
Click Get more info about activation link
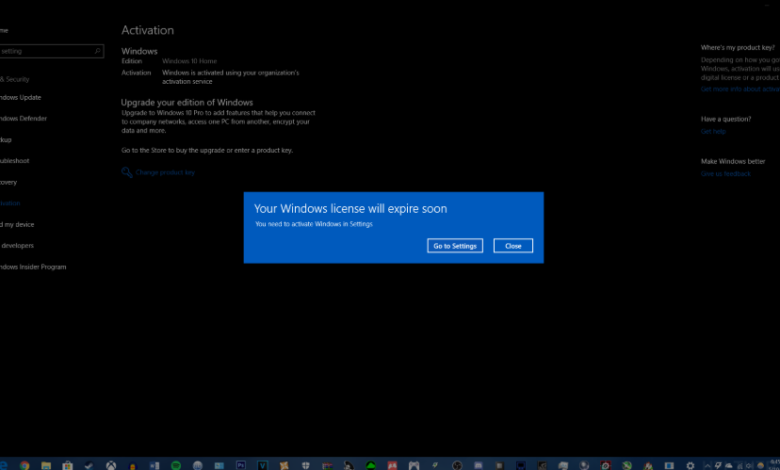tap(740, 89)
